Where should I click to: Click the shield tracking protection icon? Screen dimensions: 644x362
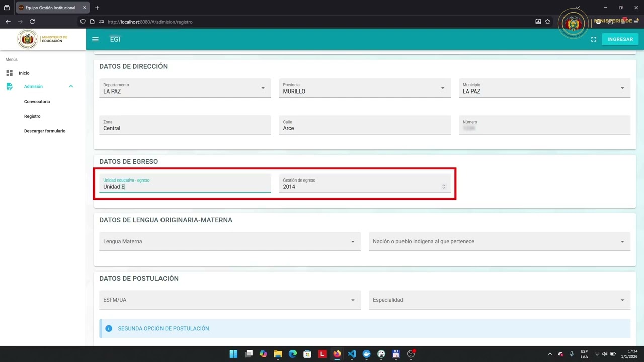point(83,22)
